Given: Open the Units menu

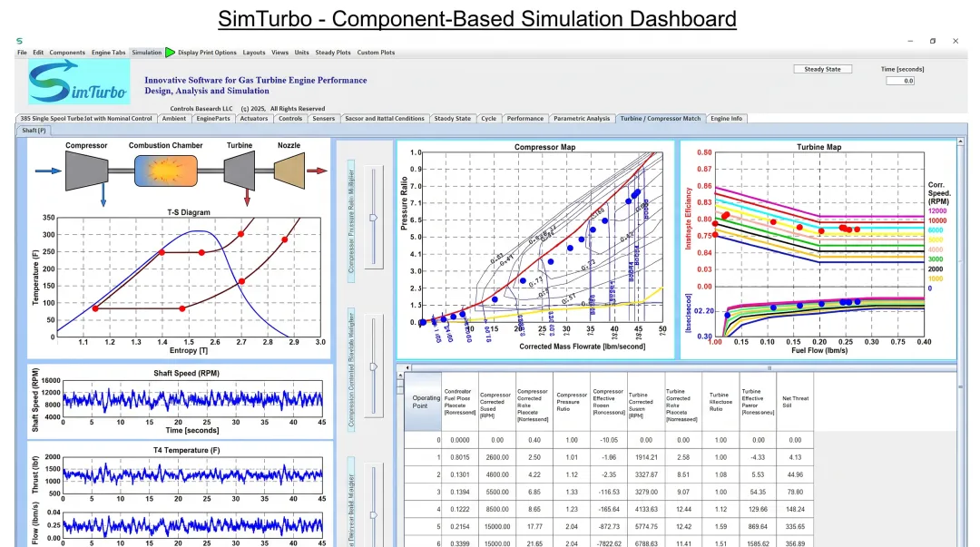Looking at the screenshot, I should point(302,53).
